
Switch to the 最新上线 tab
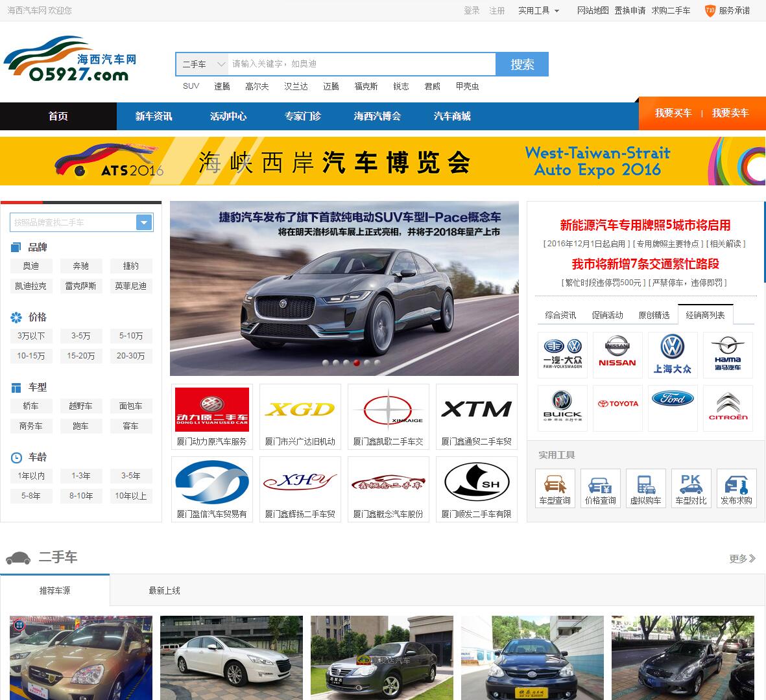click(x=165, y=590)
